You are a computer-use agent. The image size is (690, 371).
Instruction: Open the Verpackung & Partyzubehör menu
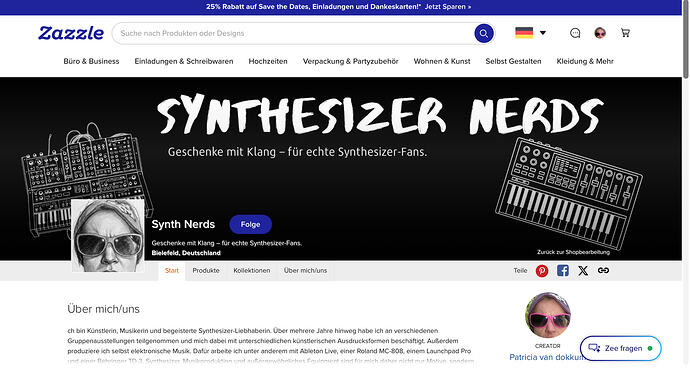tap(351, 61)
